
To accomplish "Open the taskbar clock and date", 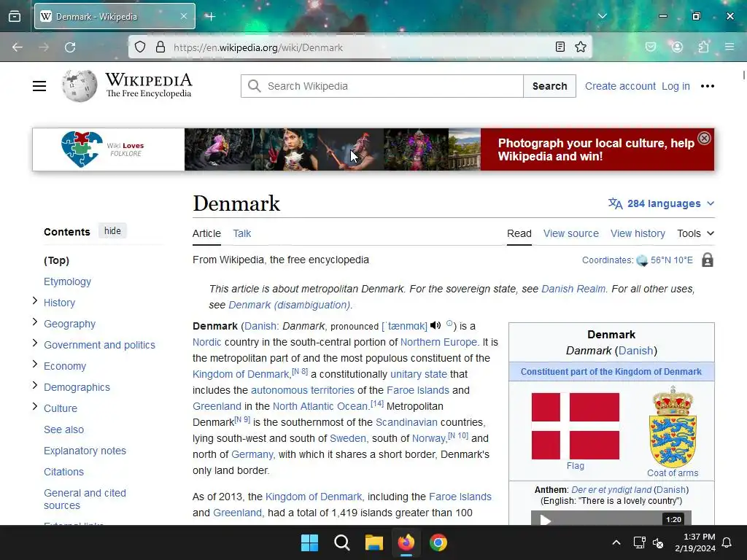I will tap(695, 542).
